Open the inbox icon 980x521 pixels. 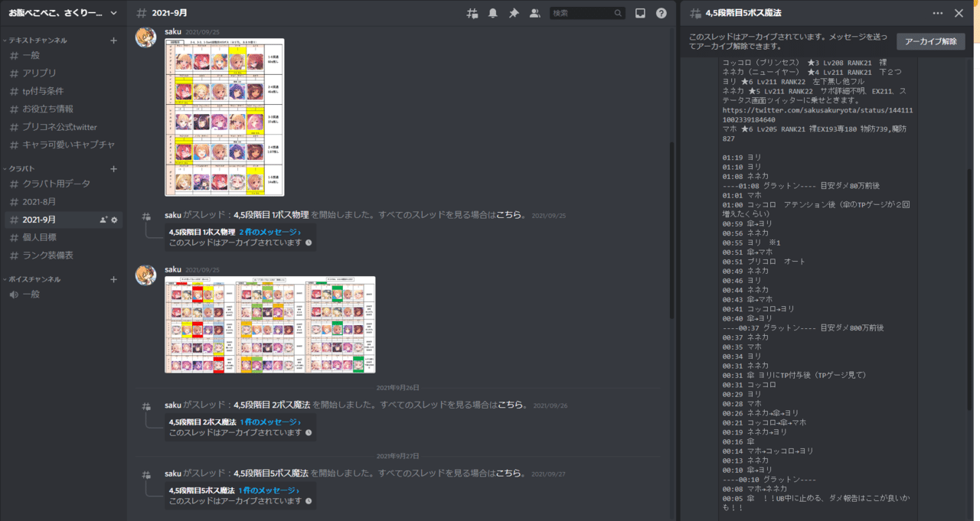[x=640, y=13]
